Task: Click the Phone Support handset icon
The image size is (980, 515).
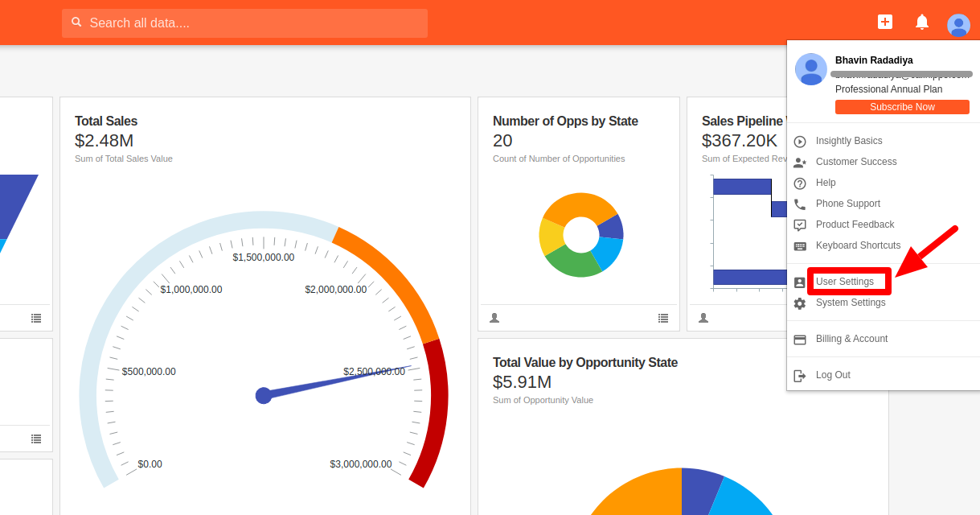Action: click(800, 204)
